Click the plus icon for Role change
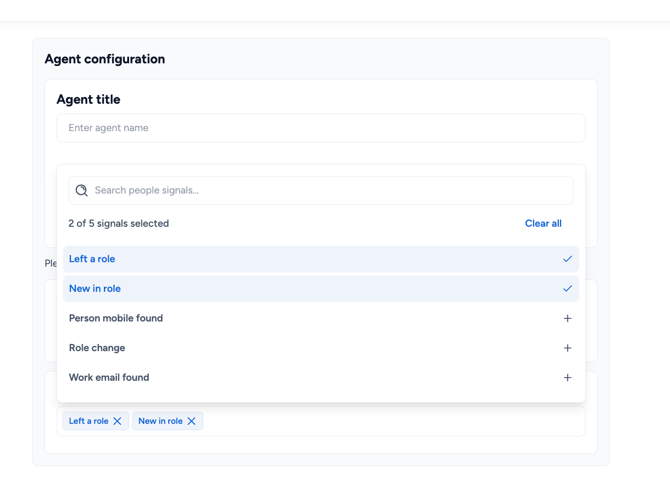 tap(567, 348)
